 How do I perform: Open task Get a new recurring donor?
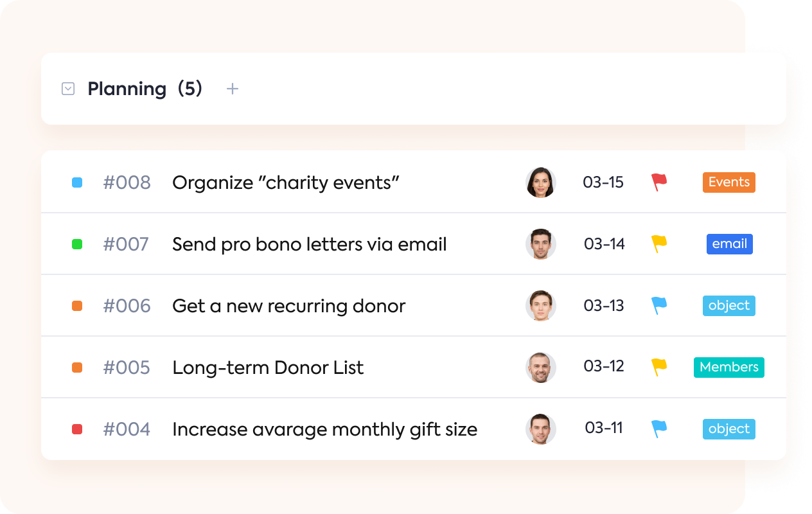[x=289, y=306]
